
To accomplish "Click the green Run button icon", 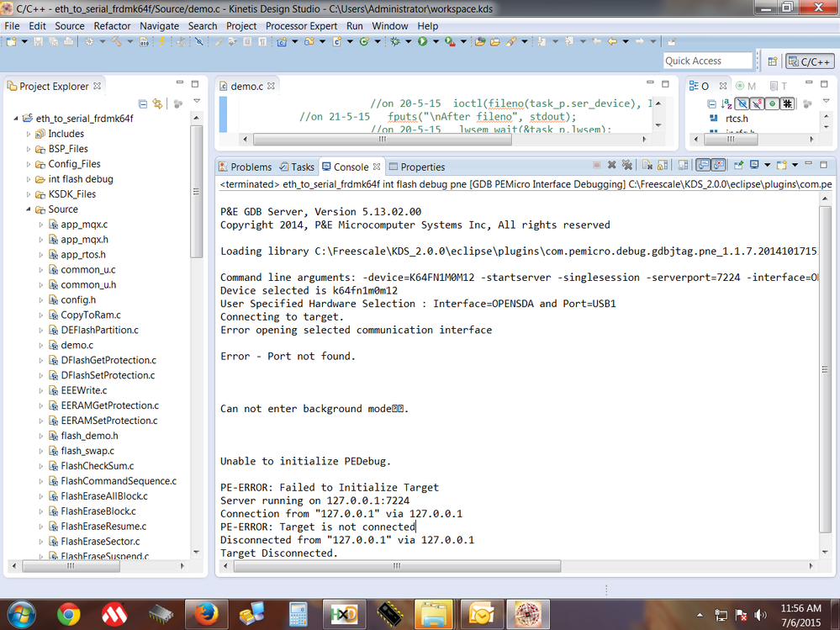I will coord(423,41).
